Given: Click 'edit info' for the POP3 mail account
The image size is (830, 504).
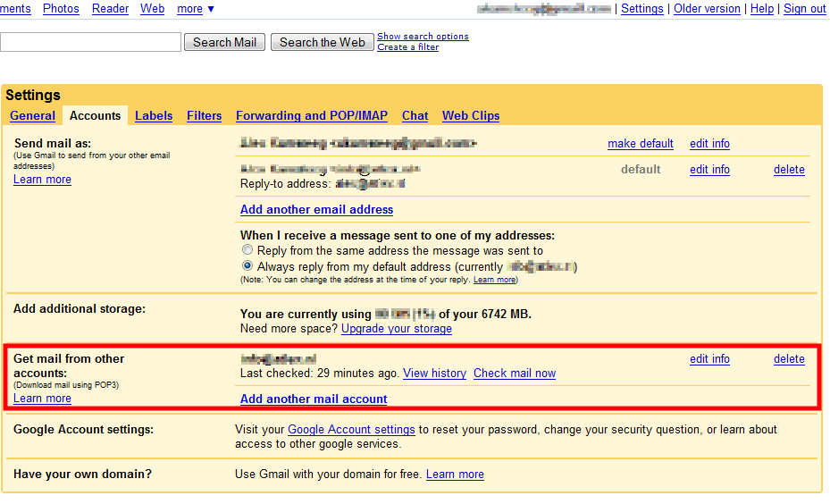Looking at the screenshot, I should [x=709, y=359].
